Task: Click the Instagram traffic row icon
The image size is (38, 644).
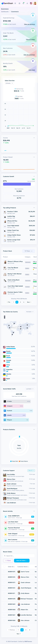Action: tap(5, 406)
